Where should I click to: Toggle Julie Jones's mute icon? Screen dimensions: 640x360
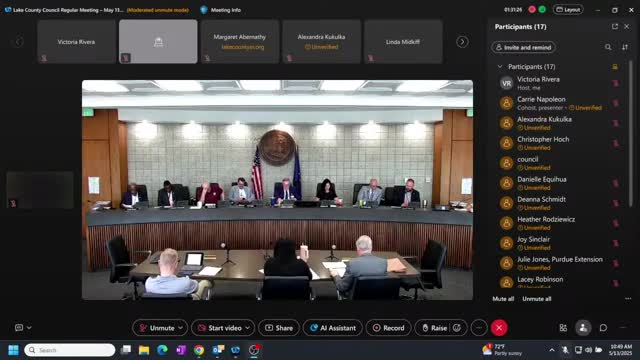(616, 263)
